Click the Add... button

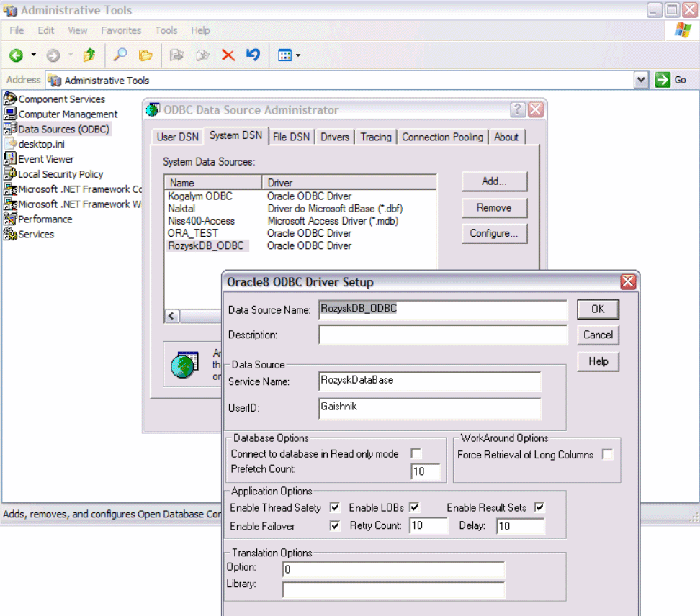click(494, 181)
